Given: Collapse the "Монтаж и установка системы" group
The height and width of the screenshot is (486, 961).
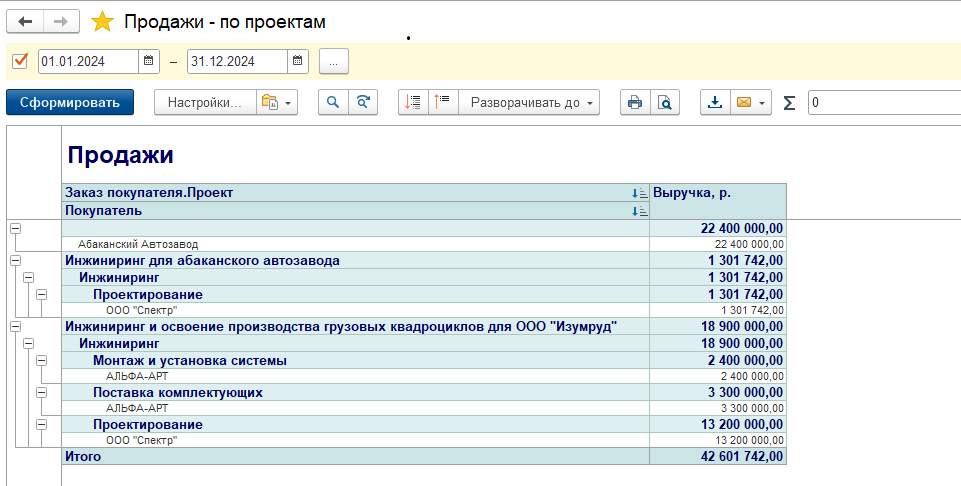Looking at the screenshot, I should click(x=41, y=360).
